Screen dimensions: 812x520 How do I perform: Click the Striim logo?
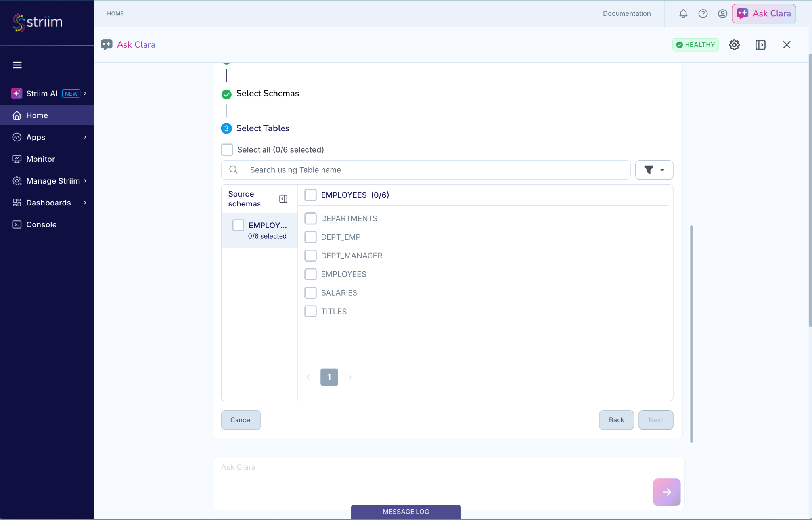(x=38, y=22)
